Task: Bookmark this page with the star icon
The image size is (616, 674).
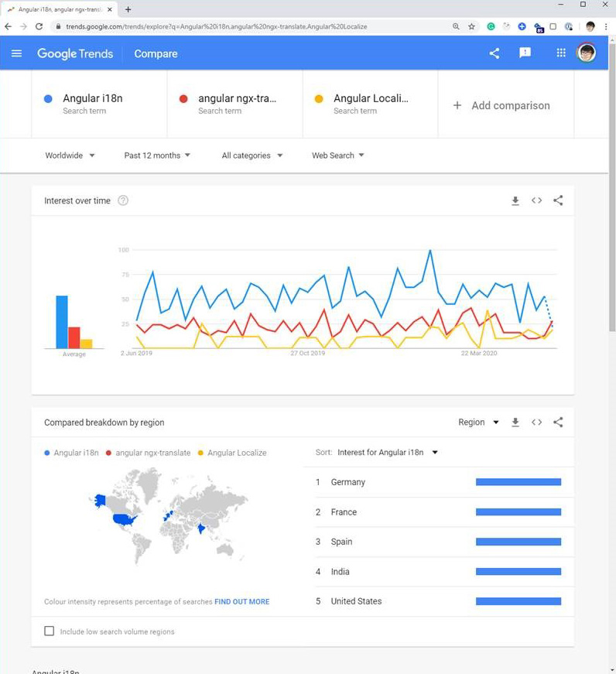Action: (471, 26)
